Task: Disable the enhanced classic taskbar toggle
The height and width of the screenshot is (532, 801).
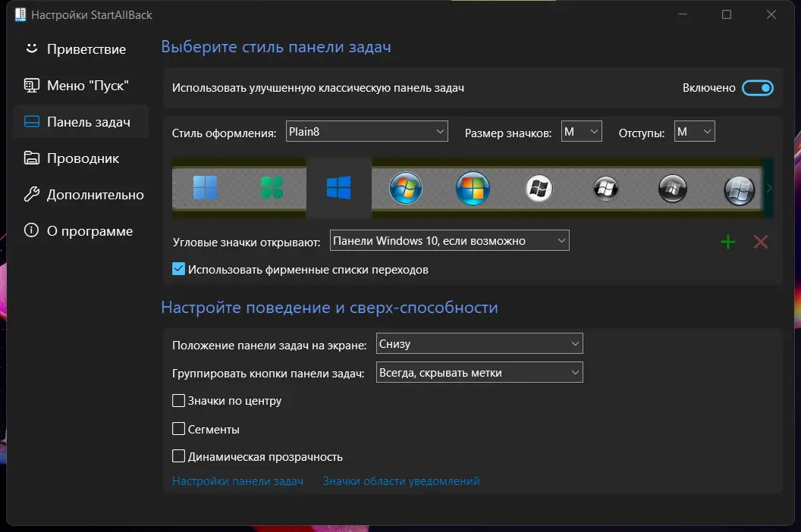Action: point(759,88)
